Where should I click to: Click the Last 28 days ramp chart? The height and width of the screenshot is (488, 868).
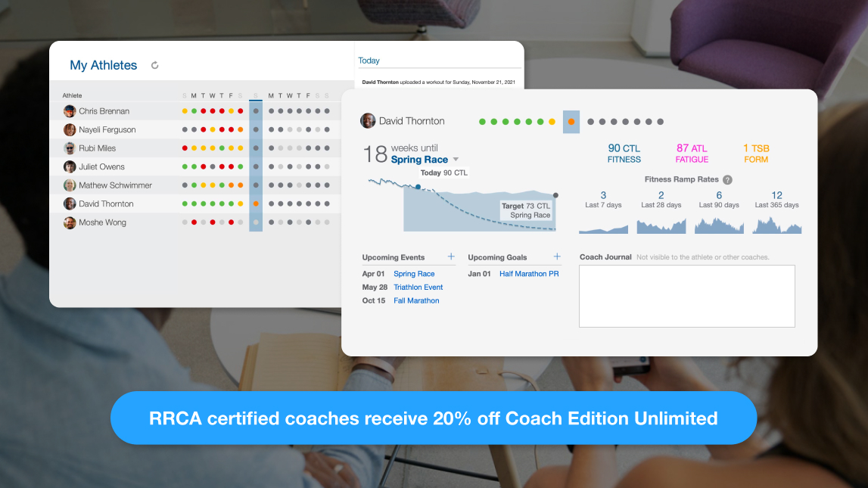pos(661,225)
